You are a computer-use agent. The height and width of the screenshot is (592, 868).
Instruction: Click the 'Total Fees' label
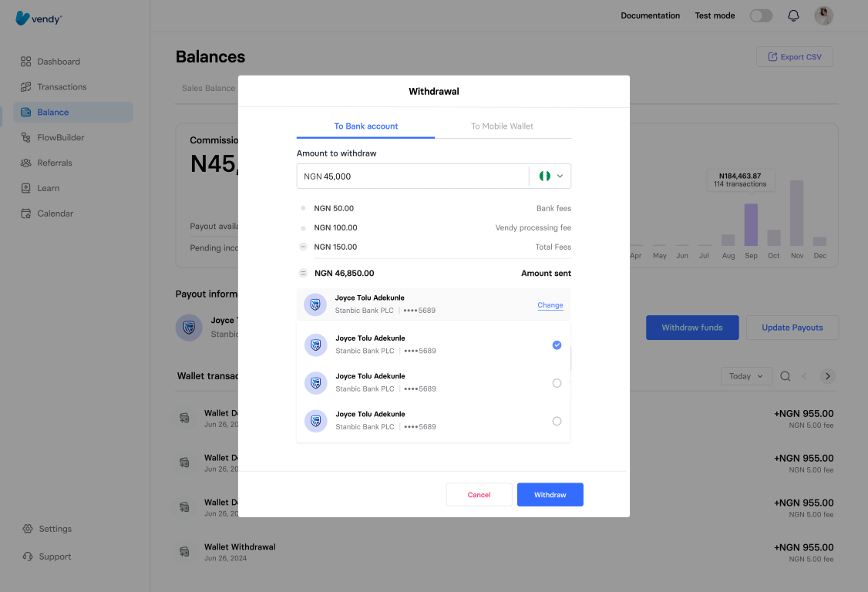[553, 247]
